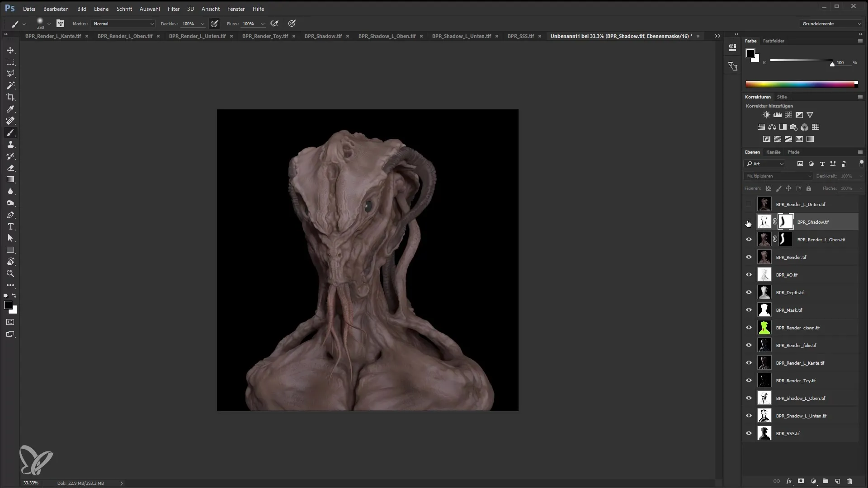Select the Path Selection tool
This screenshot has width=868, height=488.
click(x=10, y=239)
